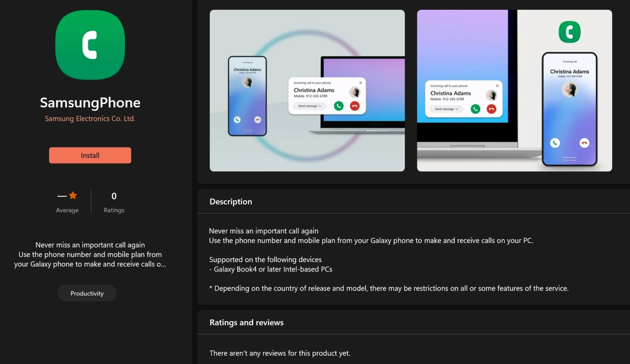Close the incoming call popup in second screenshot
Image resolution: width=630 pixels, height=364 pixels.
tap(497, 86)
